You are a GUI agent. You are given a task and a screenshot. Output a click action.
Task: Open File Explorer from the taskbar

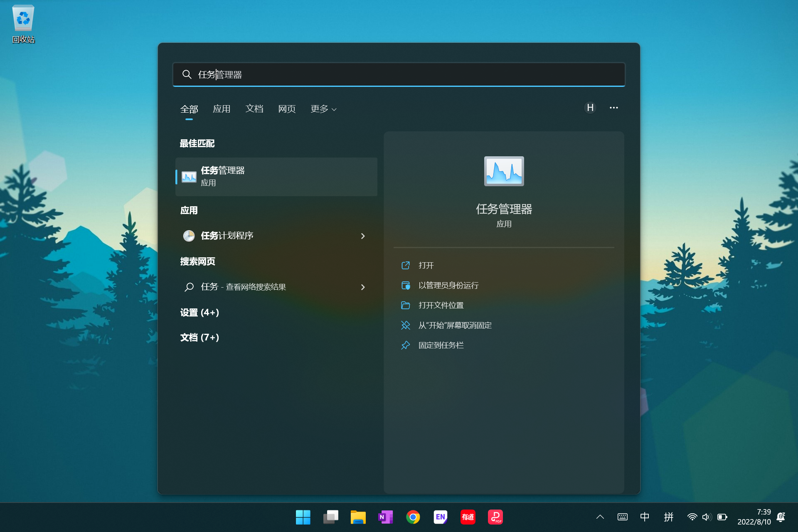click(x=358, y=517)
